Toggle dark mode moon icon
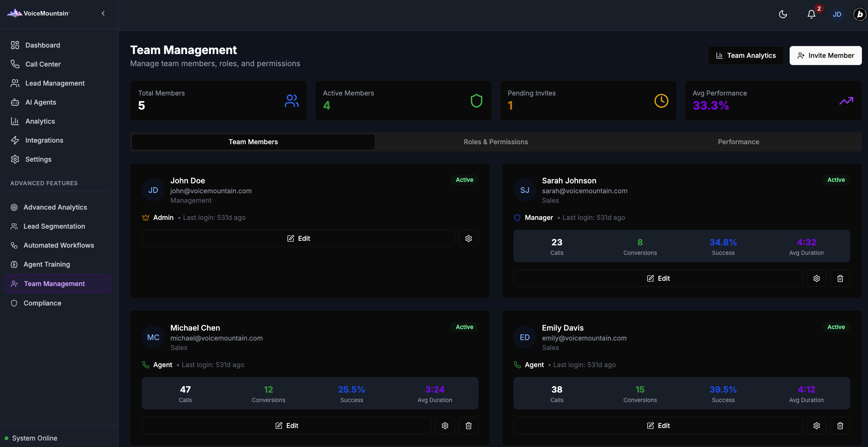Image resolution: width=868 pixels, height=447 pixels. 783,14
